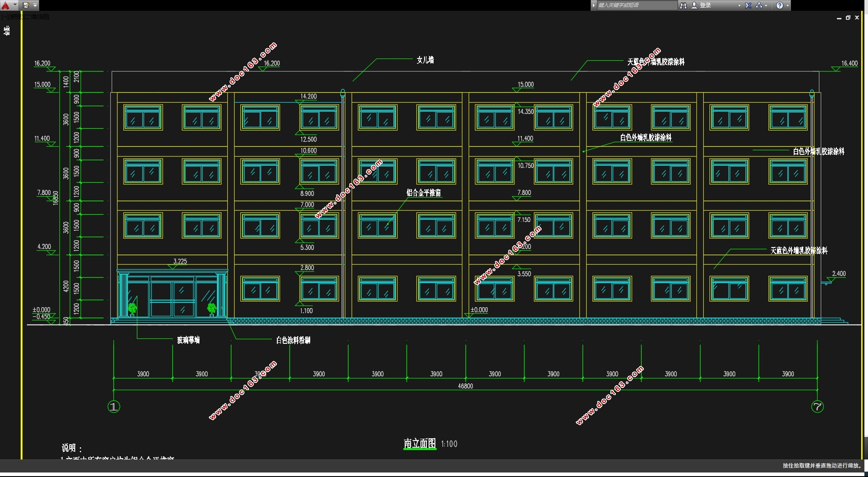
Task: Click the binoculars search icon
Action: pyautogui.click(x=683, y=5)
